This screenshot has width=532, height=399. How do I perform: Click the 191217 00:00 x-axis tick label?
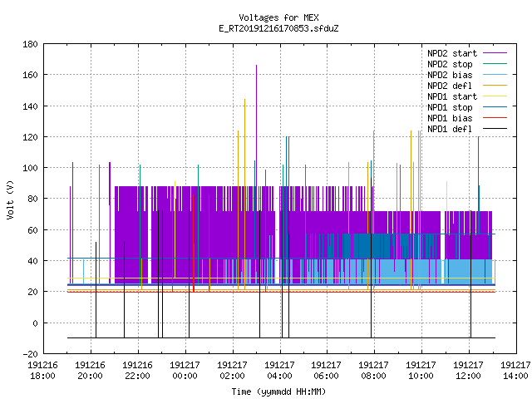pyautogui.click(x=185, y=371)
